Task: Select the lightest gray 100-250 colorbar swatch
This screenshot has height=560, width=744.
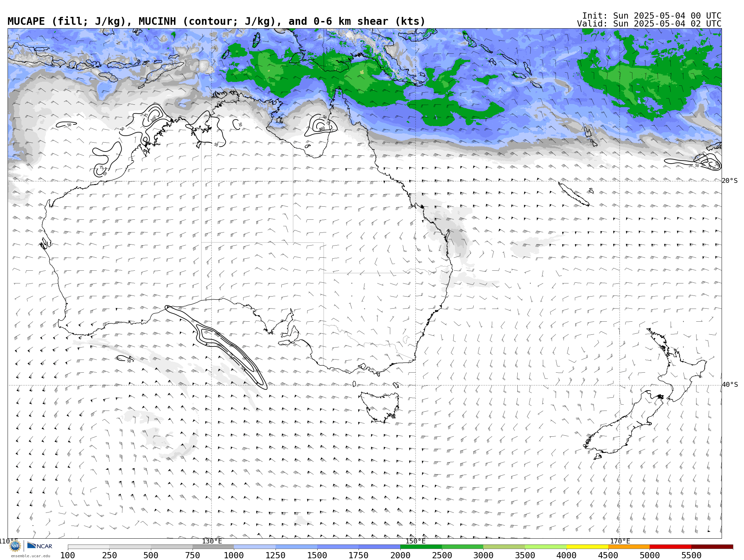Action: (x=89, y=547)
